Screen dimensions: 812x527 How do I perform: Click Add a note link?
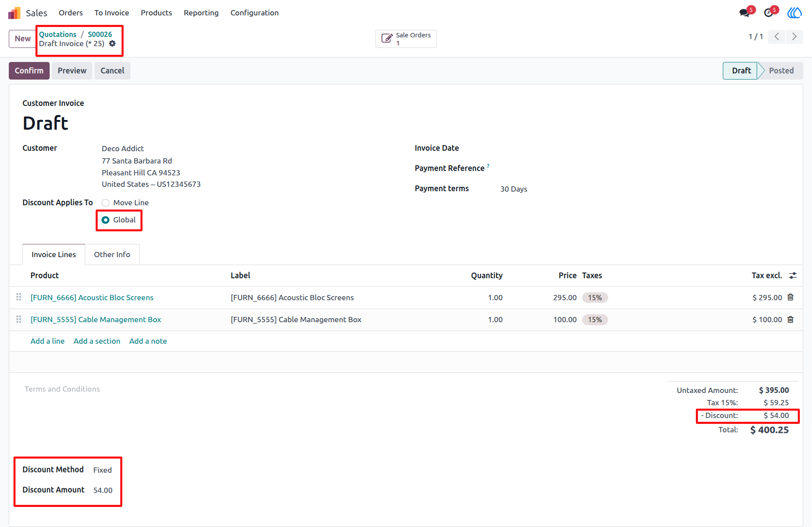148,341
